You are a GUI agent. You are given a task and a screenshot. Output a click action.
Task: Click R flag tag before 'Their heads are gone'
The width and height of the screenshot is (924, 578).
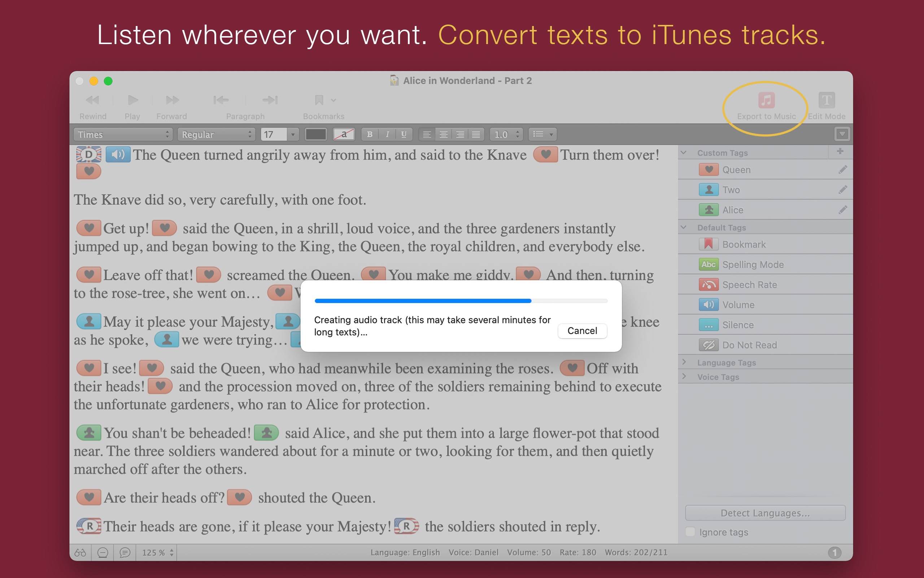click(x=88, y=526)
